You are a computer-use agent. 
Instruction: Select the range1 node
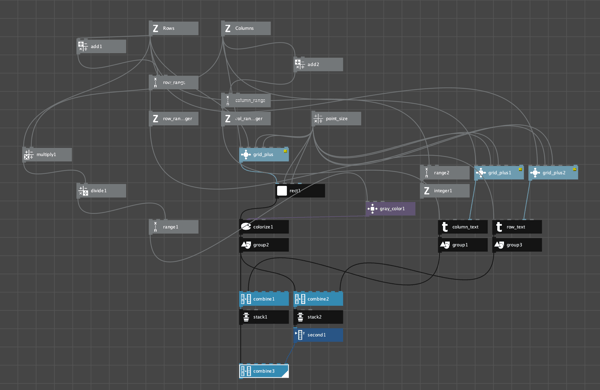click(x=174, y=227)
